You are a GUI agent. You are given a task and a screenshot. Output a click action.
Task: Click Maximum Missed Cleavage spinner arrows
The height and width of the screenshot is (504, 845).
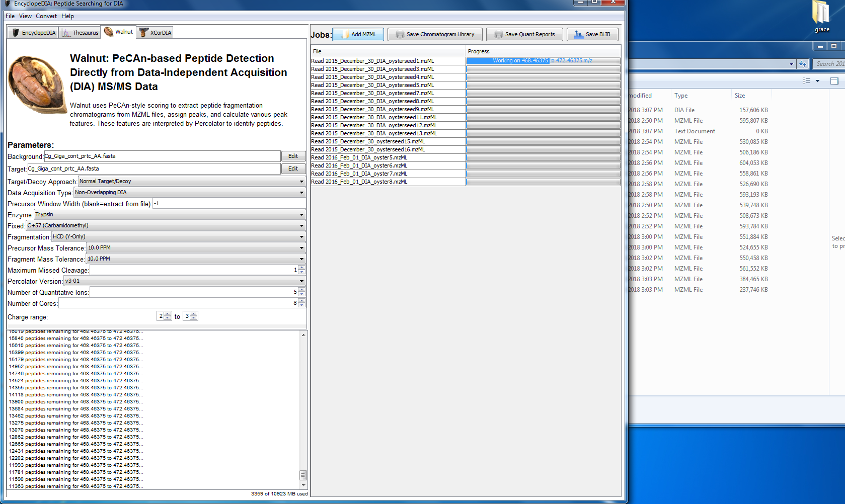(x=301, y=270)
